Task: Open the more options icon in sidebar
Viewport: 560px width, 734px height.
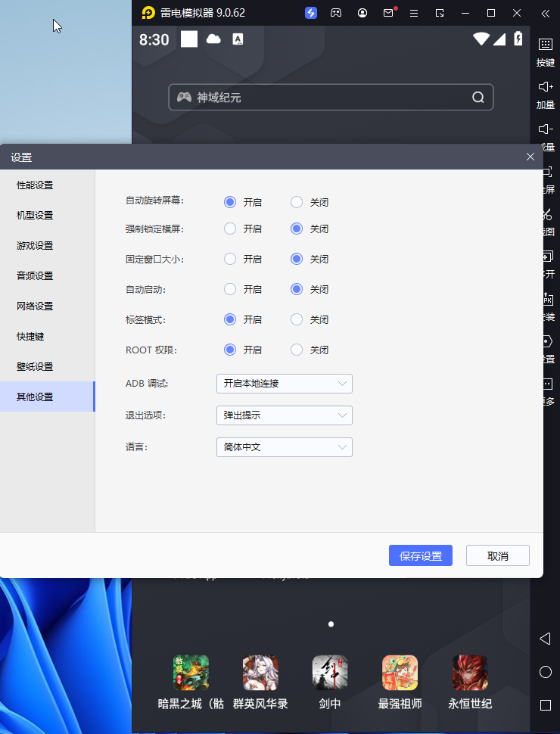Action: click(x=548, y=384)
